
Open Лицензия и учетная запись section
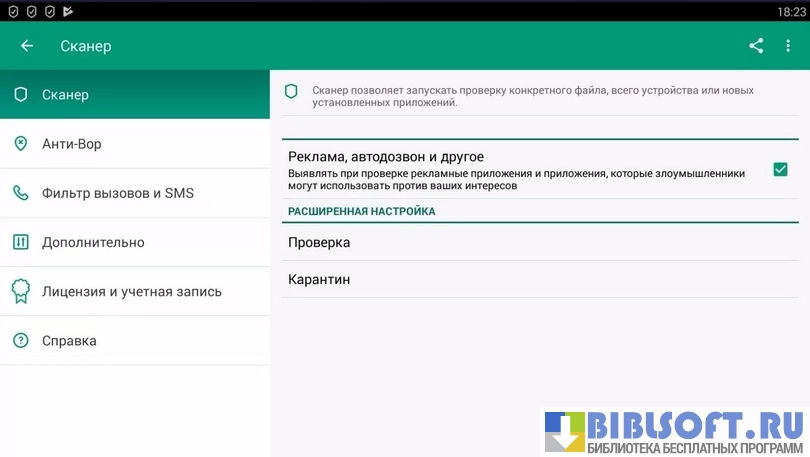(x=132, y=292)
